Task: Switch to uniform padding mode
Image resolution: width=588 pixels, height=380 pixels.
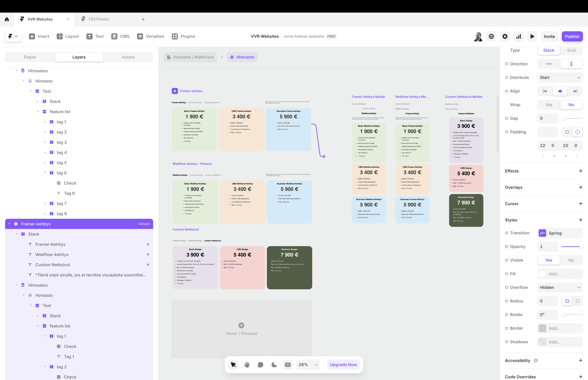Action: 567,132
